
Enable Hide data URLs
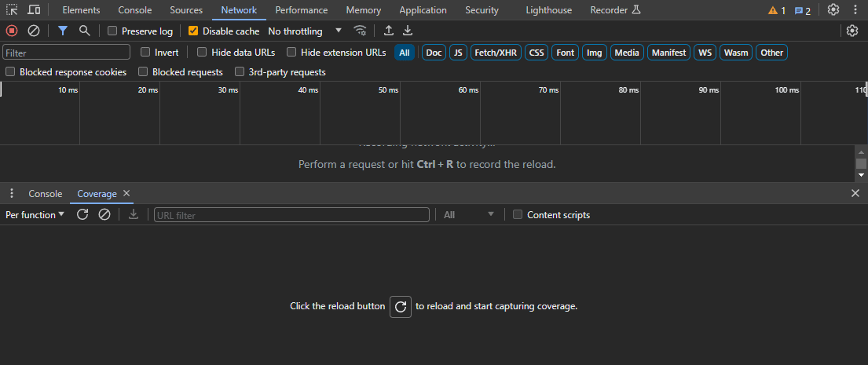[202, 53]
